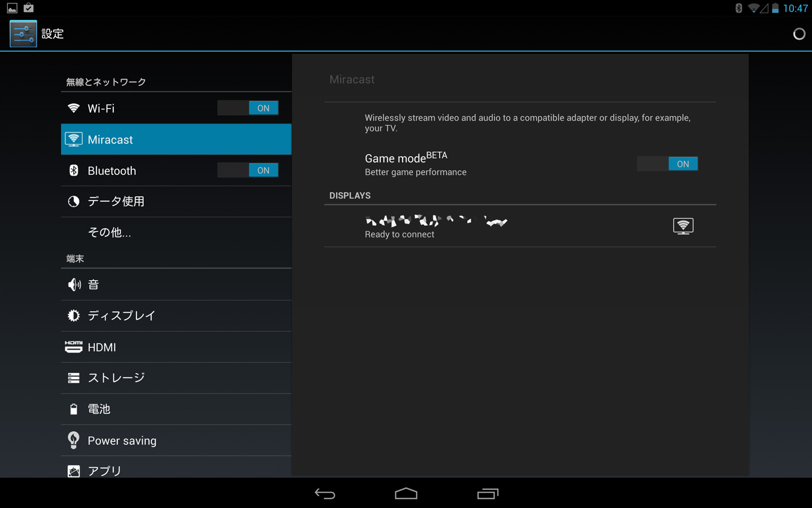Open 電池 battery settings
This screenshot has height=508, width=812.
coord(99,409)
